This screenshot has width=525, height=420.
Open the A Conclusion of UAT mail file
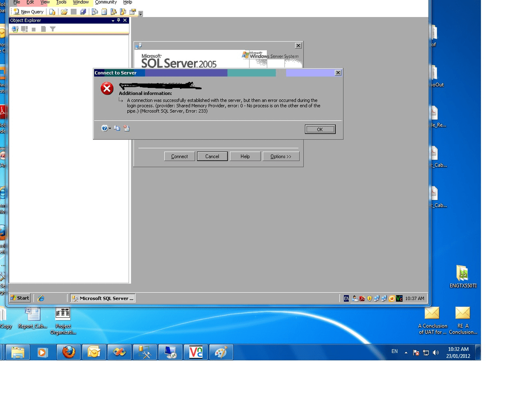tap(432, 321)
